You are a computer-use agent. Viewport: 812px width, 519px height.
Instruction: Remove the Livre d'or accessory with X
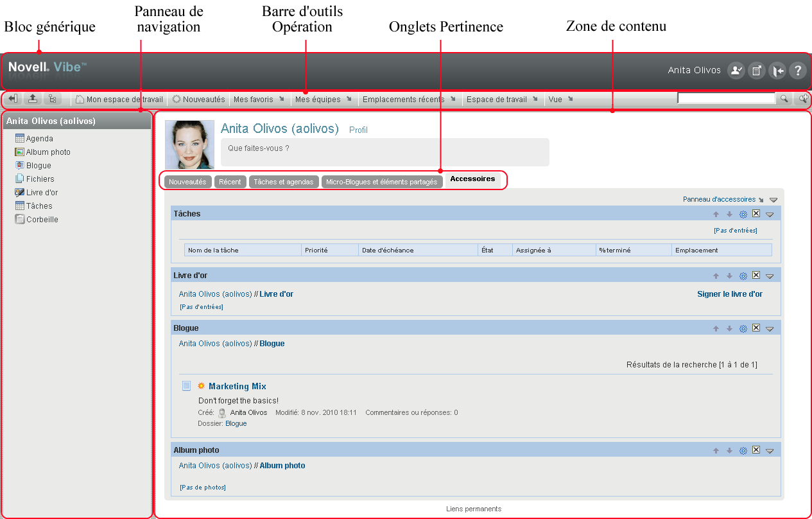(x=756, y=275)
